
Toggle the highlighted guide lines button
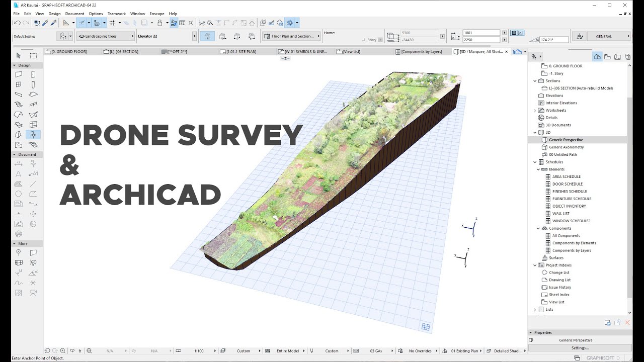(x=81, y=23)
